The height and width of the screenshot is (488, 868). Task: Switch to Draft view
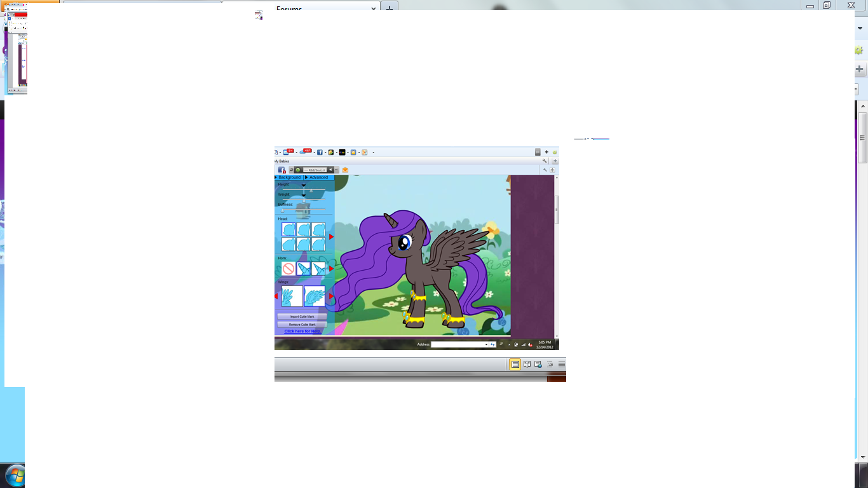(x=562, y=364)
